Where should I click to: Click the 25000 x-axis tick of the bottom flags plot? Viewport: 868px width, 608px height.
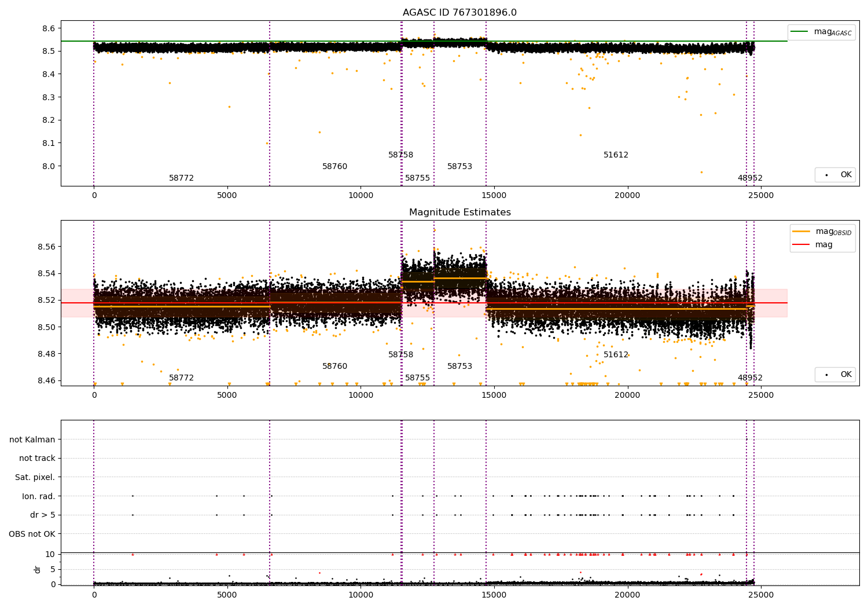pos(761,595)
